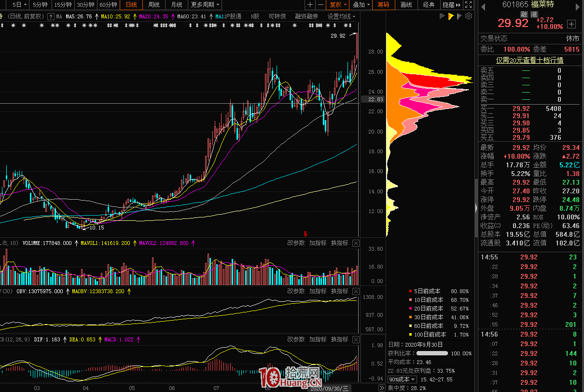This screenshot has height=392, width=584.
Task: Add 福莱特 to watchlist with plus icon
Action: tap(571, 24)
